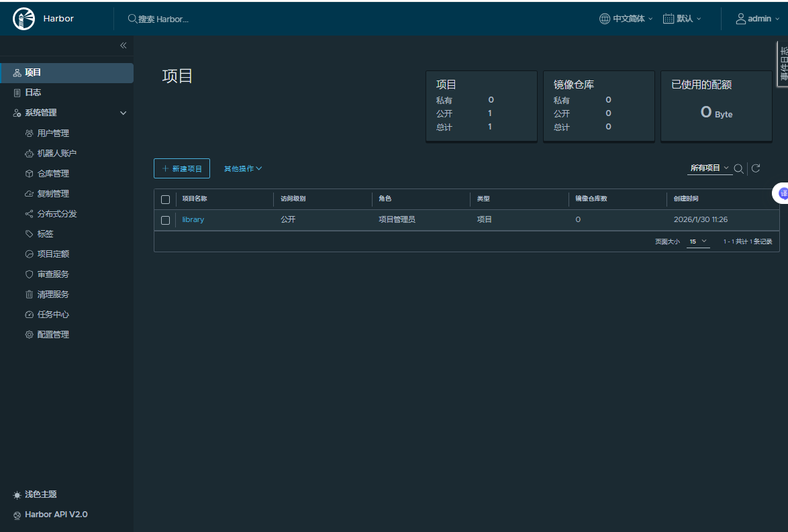Collapse the sidebar with double-chevron icon
This screenshot has width=788, height=532.
coord(123,46)
